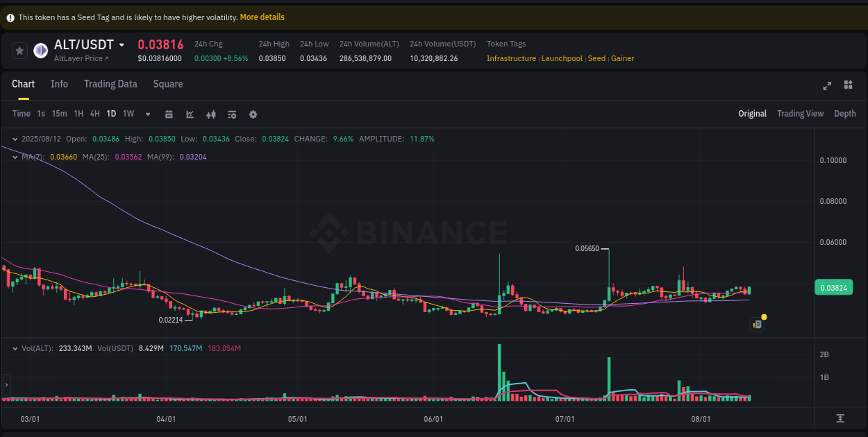This screenshot has height=437, width=868.
Task: Collapse the MA indicator row chevron
Action: (x=15, y=157)
